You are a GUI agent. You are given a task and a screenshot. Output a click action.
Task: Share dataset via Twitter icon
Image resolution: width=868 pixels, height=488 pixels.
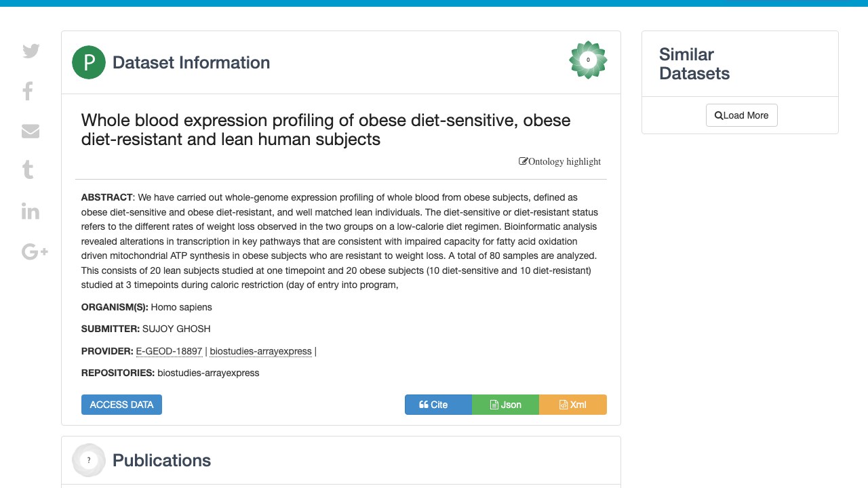tap(31, 51)
